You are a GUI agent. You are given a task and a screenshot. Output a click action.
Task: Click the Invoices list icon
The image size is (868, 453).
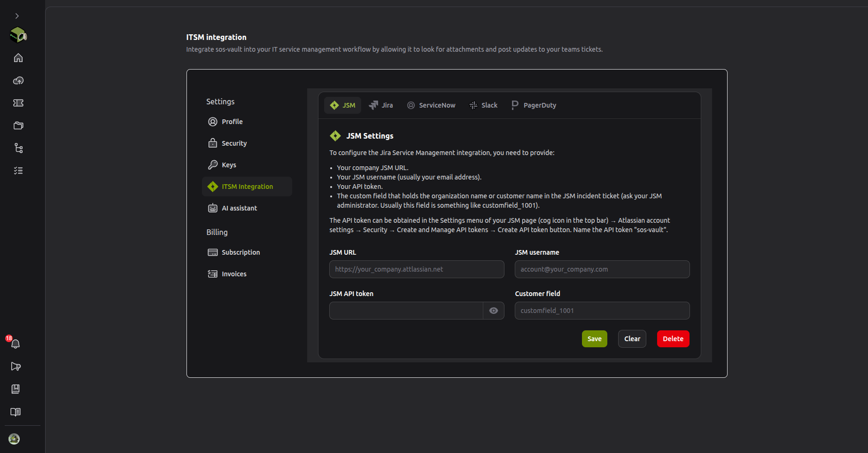pos(213,274)
